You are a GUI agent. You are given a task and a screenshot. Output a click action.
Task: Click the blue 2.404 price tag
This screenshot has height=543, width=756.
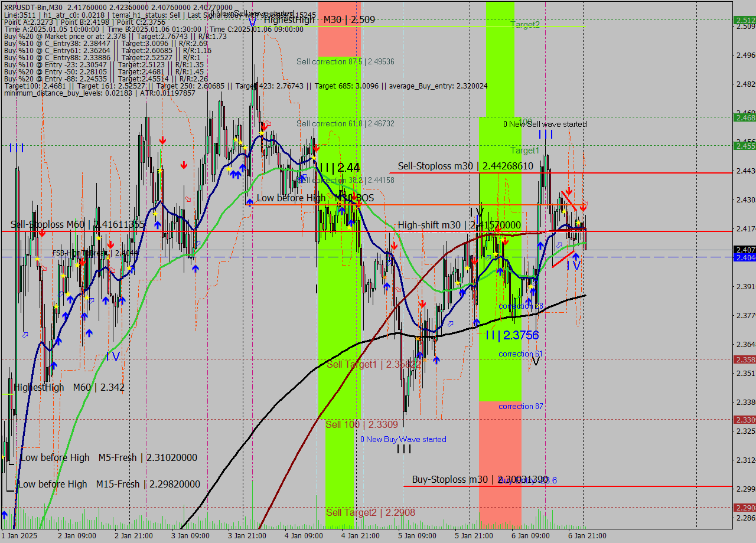(745, 258)
